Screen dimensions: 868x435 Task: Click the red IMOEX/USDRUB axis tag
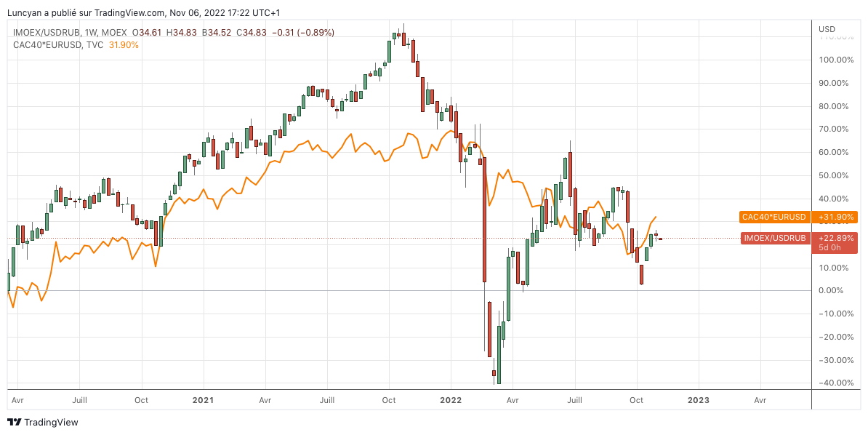(x=776, y=238)
